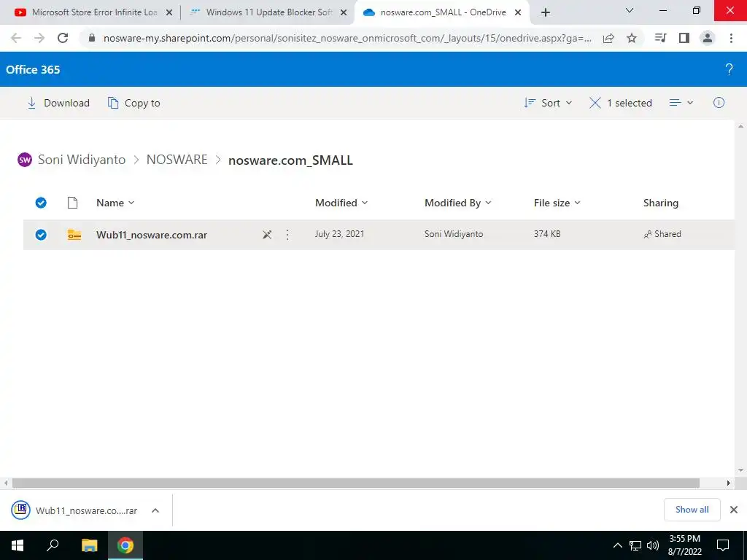Viewport: 747px width, 560px height.
Task: Click the Sharing column header
Action: tap(660, 203)
